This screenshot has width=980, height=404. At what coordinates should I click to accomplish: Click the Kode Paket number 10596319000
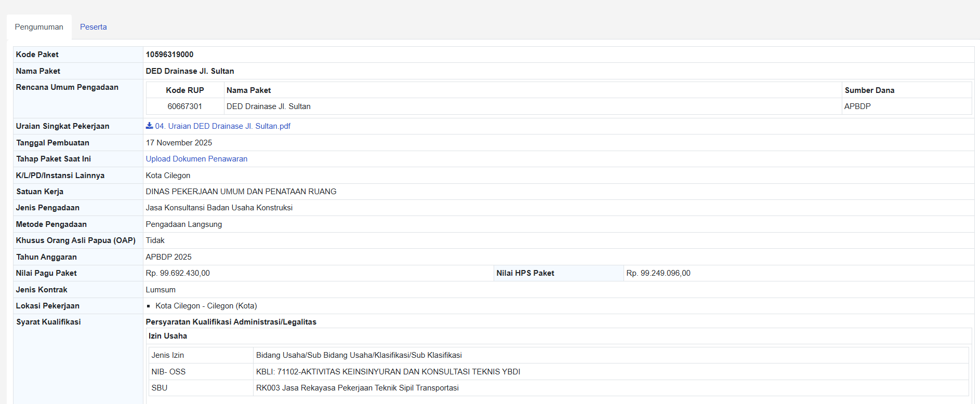pos(169,55)
